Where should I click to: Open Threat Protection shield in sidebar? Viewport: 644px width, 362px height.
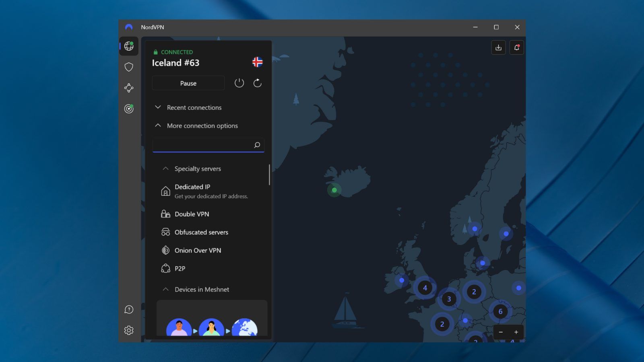pyautogui.click(x=129, y=67)
